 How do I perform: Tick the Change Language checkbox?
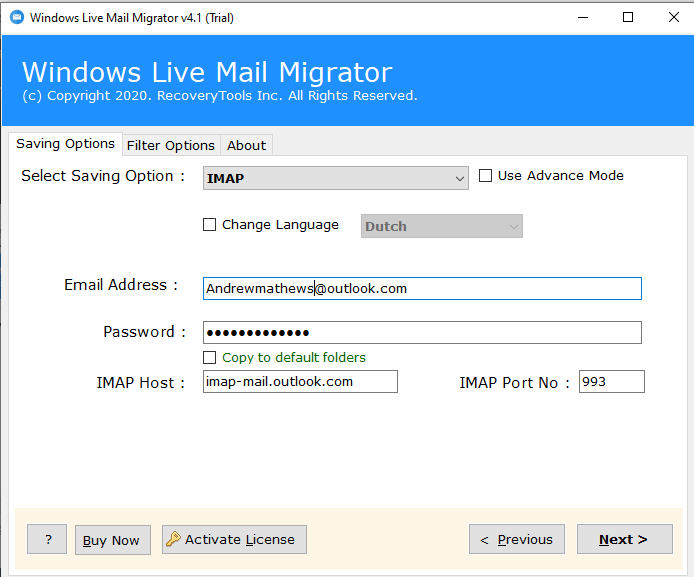coord(209,225)
